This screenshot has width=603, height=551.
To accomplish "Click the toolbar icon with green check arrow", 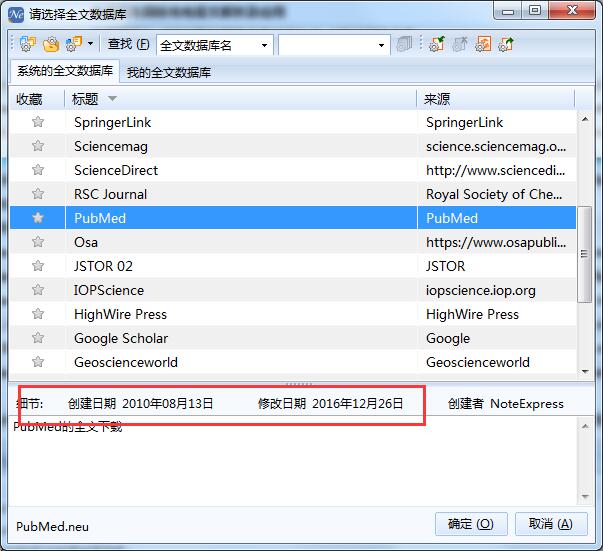I will coord(437,44).
